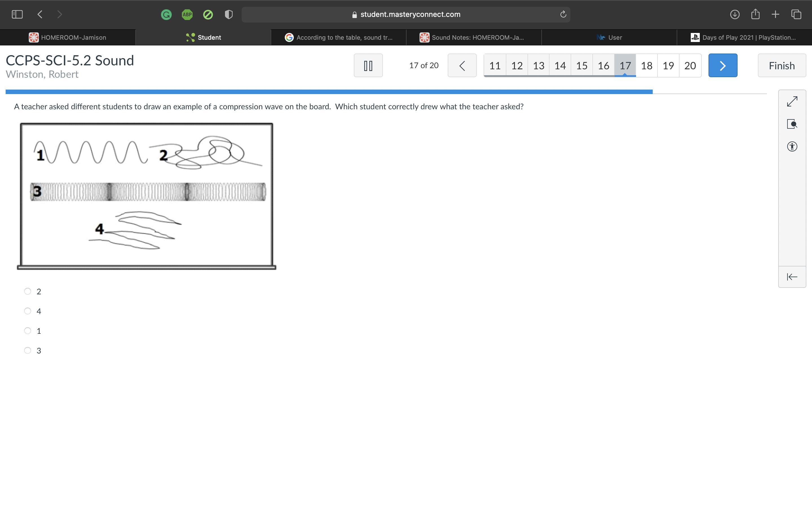Go to previous question arrow
Image resolution: width=812 pixels, height=507 pixels.
coord(462,65)
